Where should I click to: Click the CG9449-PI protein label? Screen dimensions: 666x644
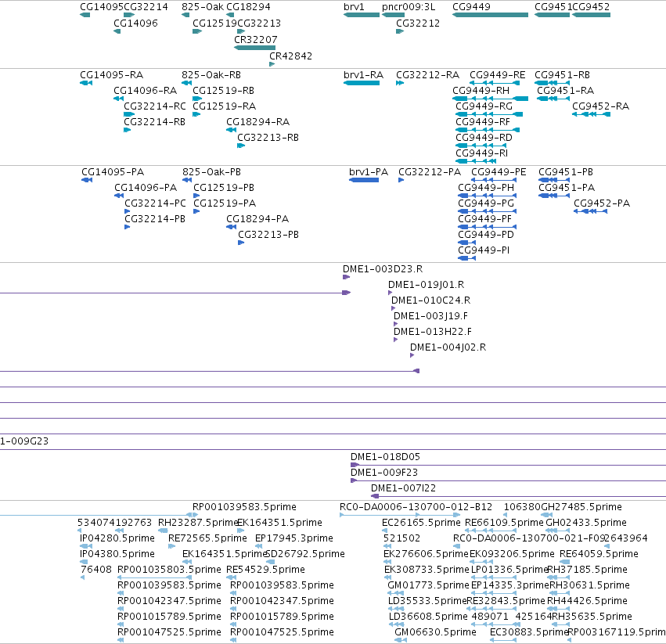(484, 250)
